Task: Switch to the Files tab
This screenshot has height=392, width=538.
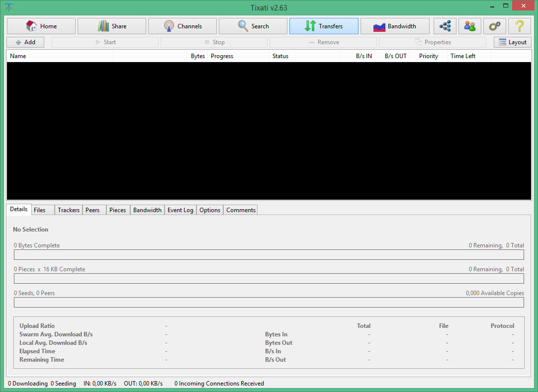Action: 40,210
